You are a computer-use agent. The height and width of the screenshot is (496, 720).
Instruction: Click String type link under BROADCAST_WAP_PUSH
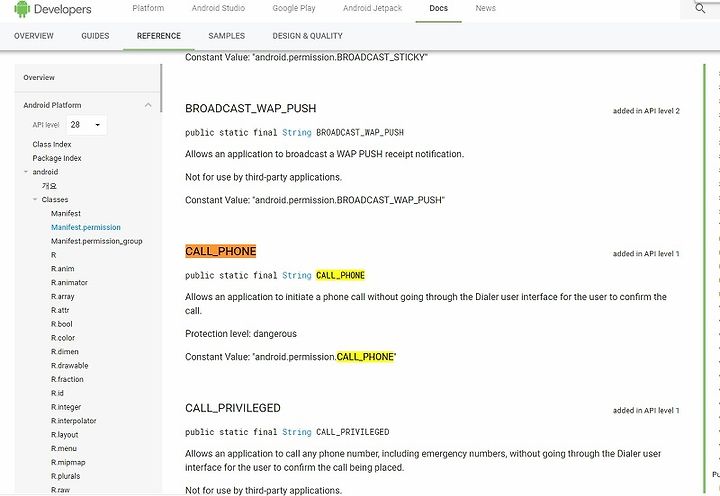tap(297, 133)
